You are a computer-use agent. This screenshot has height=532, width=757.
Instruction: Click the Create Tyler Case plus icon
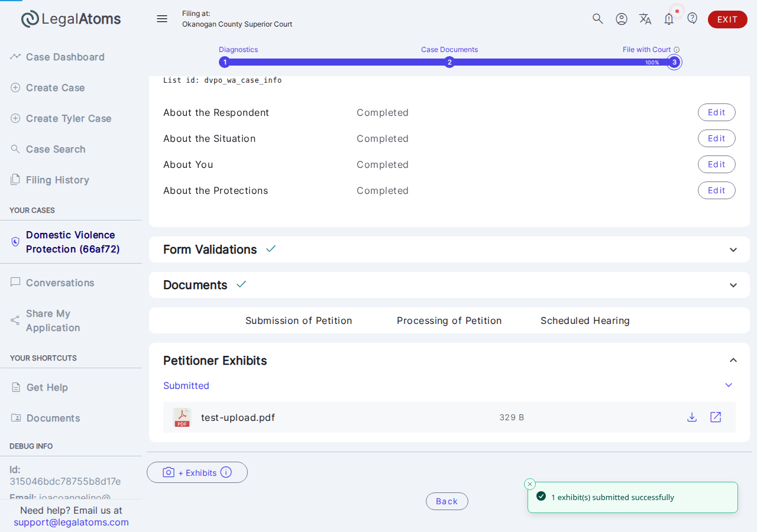click(x=15, y=118)
